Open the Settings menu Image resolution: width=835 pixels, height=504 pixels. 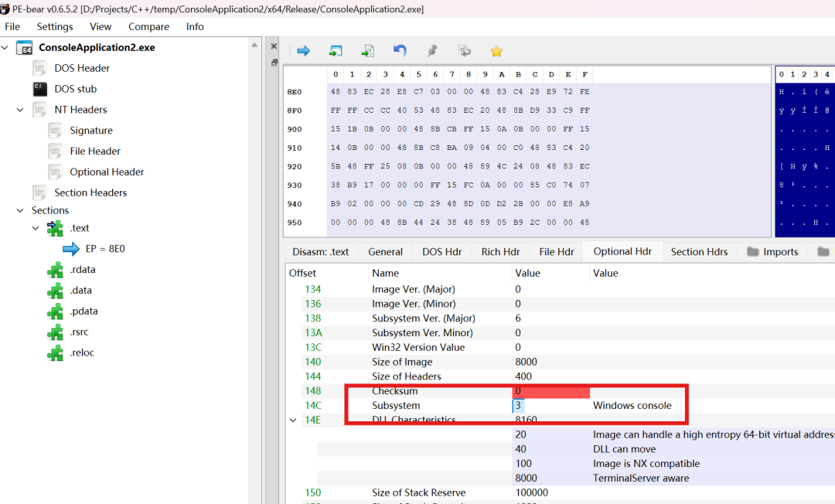55,26
